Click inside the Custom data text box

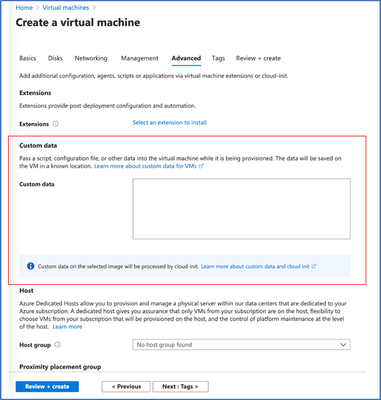tap(241, 209)
